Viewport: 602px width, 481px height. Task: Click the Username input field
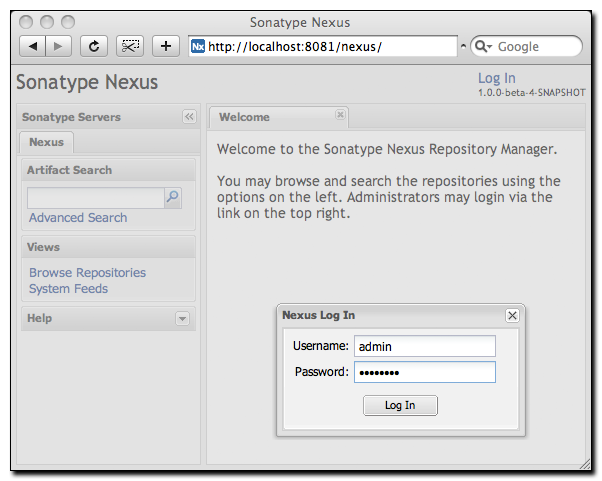pos(425,346)
